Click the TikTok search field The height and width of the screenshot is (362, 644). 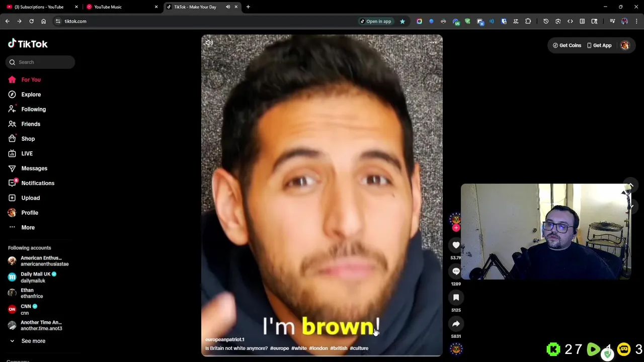point(40,62)
